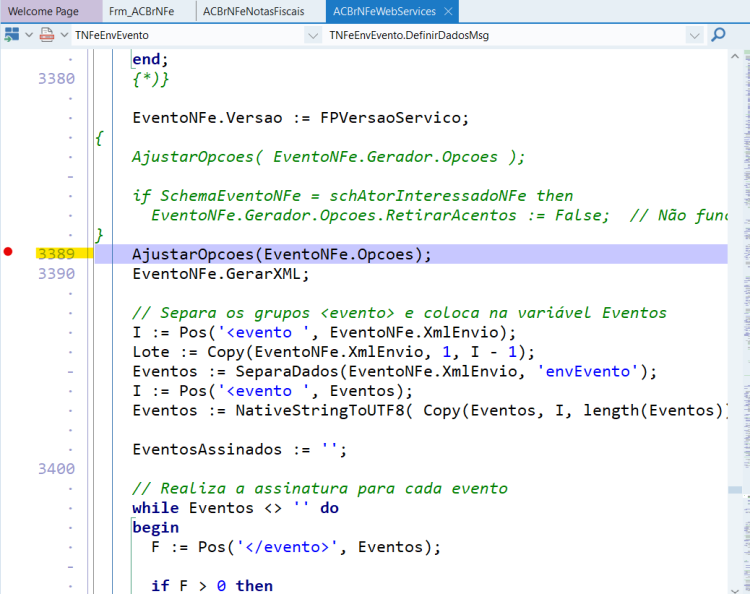Toggle the red breakpoint on line 3389
Image resolution: width=750 pixels, height=594 pixels.
(x=8, y=252)
